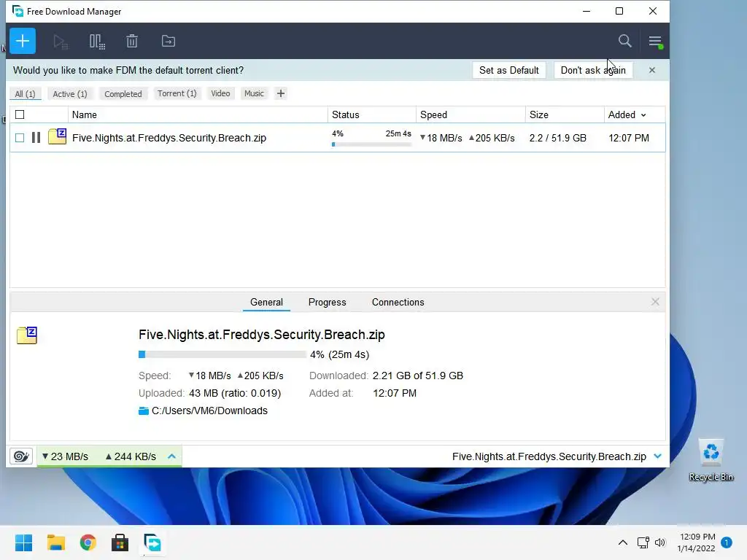The image size is (747, 560).
Task: Open Microsoft Store from the taskbar
Action: pos(120,542)
